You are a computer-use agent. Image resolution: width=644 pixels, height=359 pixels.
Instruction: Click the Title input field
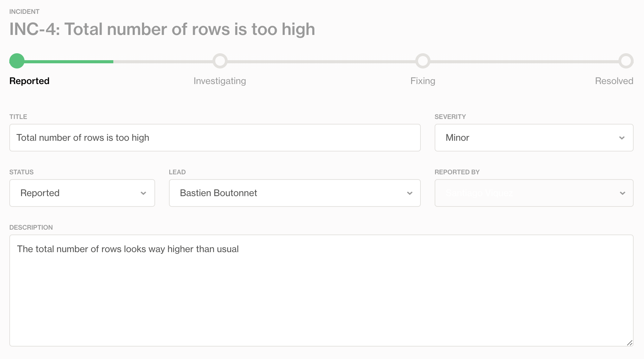click(215, 138)
